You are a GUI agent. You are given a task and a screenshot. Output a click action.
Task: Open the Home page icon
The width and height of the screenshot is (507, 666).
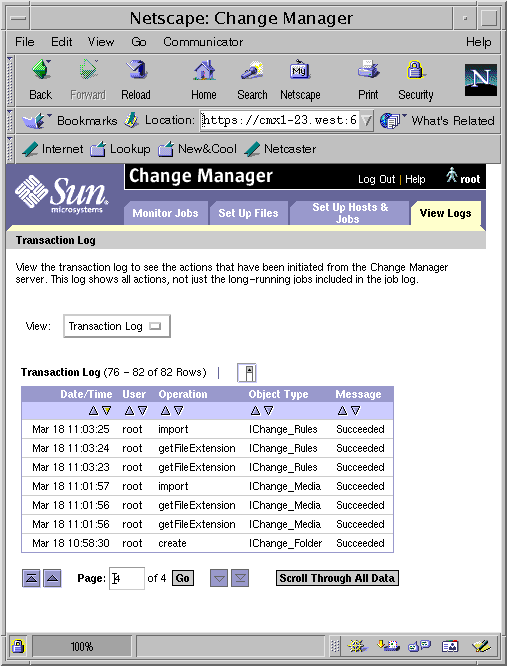click(x=204, y=71)
